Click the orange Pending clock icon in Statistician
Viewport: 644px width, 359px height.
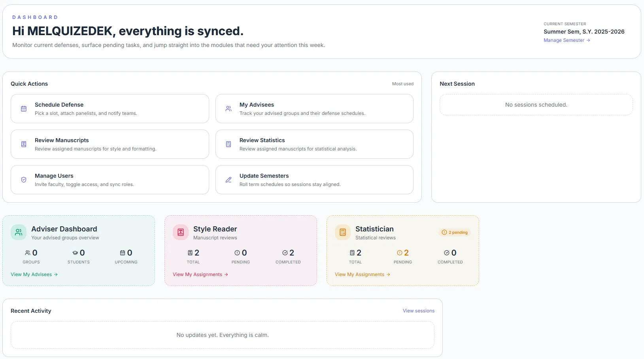coord(399,253)
